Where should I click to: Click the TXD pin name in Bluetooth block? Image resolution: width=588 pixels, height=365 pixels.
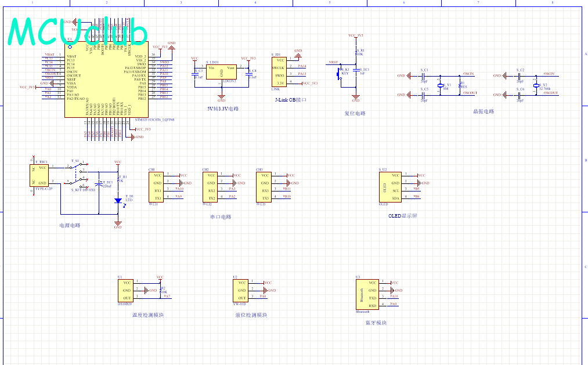click(x=373, y=298)
